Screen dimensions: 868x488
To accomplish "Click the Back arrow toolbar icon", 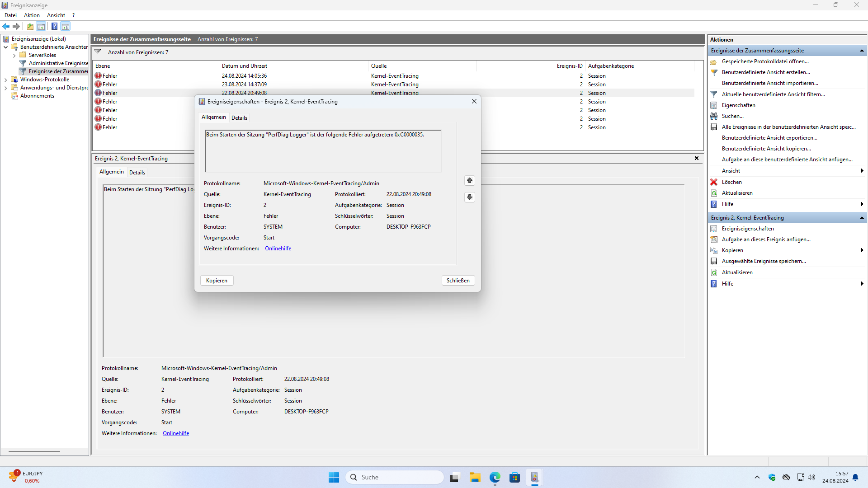I will [x=6, y=26].
